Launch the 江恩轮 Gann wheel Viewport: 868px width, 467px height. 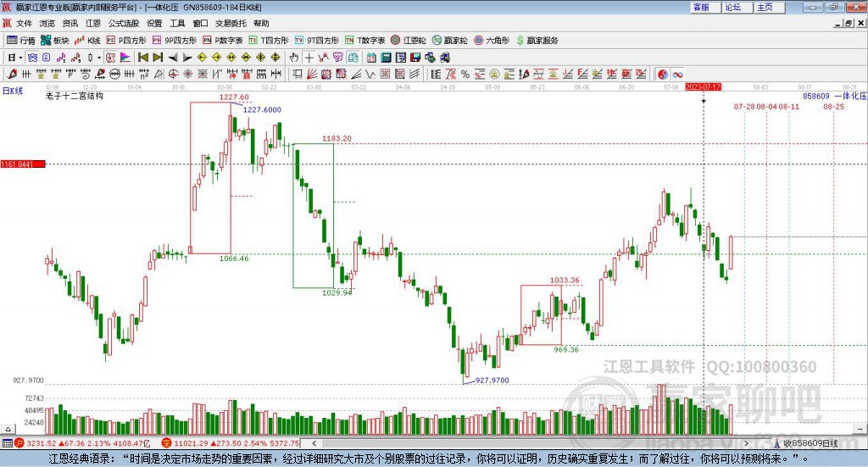(x=409, y=41)
